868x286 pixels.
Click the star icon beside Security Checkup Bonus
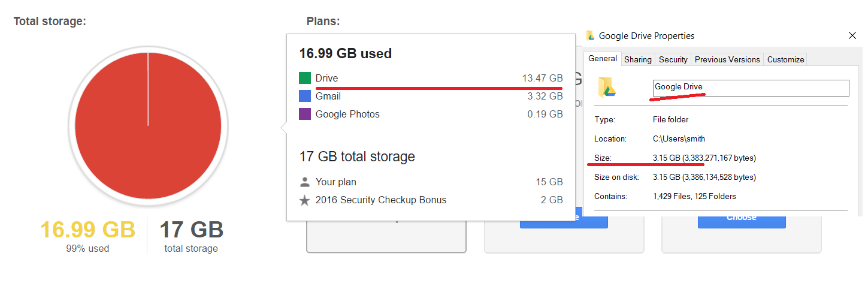(305, 200)
